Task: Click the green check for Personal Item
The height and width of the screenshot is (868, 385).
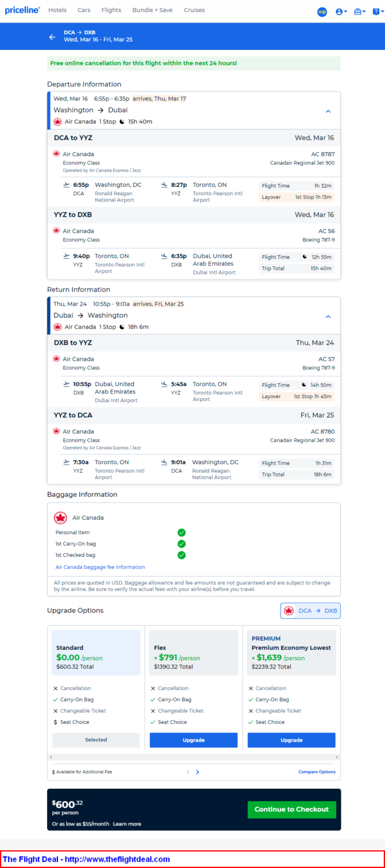Action: (182, 533)
